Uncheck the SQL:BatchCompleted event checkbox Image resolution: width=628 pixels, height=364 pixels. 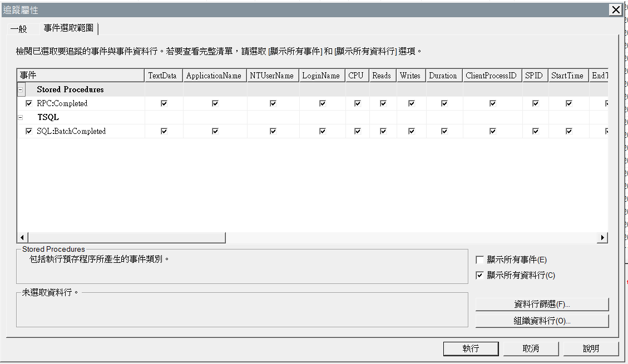(x=29, y=131)
